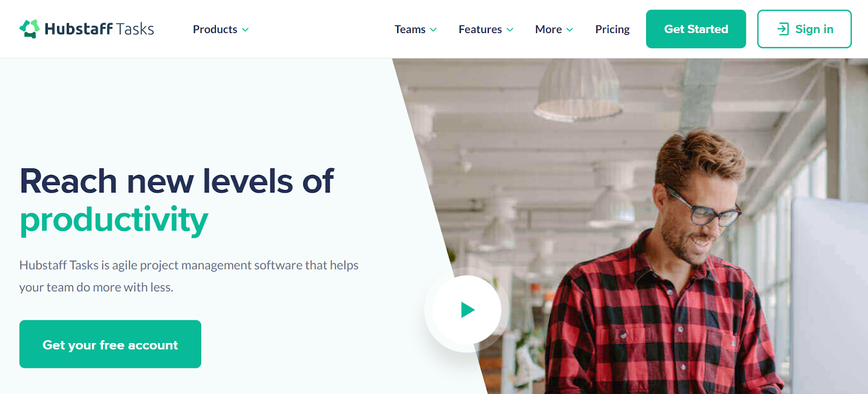Expand the chevron next to Teams
868x394 pixels.
pos(433,30)
